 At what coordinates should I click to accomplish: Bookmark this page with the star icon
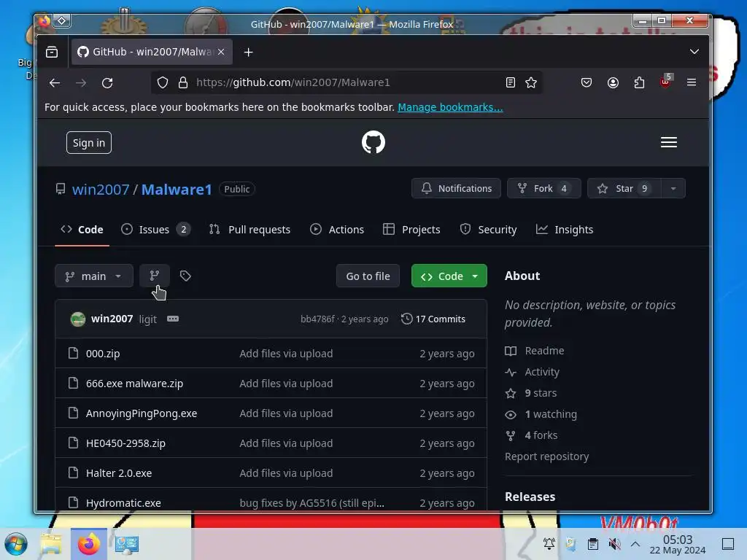point(531,82)
